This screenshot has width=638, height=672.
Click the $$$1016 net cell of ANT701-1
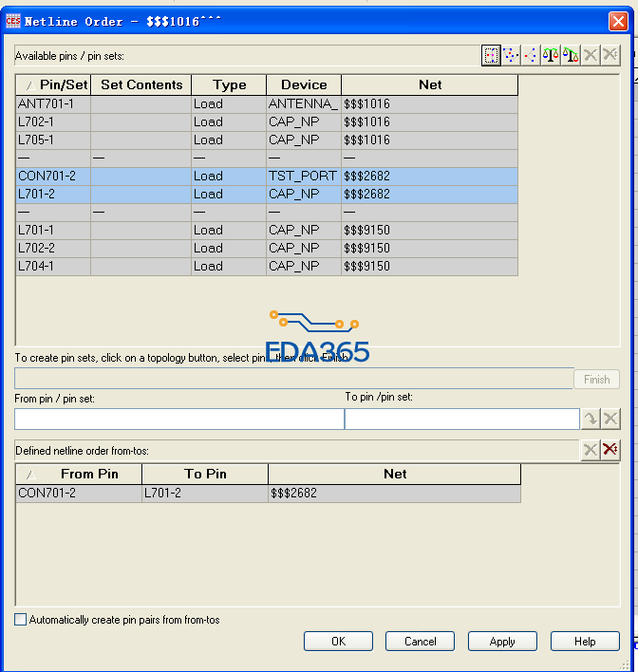tap(430, 104)
